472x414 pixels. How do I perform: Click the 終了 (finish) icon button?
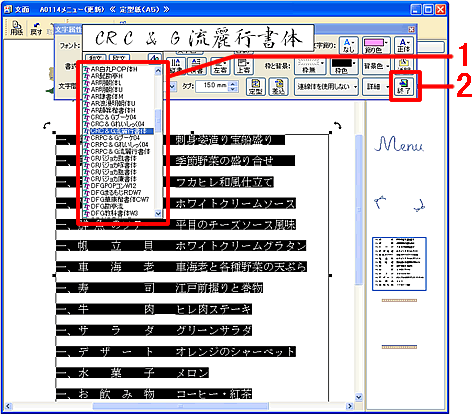404,86
